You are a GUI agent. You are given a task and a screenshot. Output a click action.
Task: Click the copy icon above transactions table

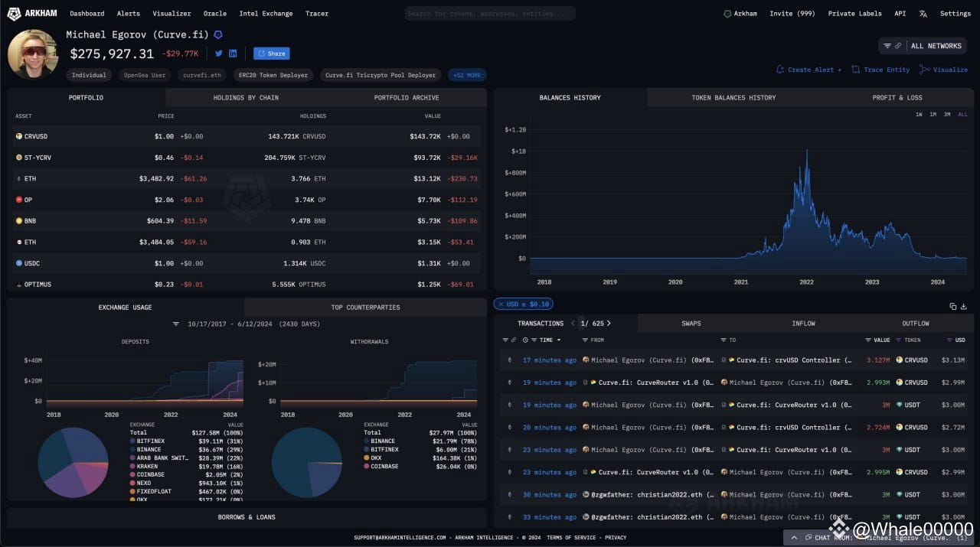click(953, 307)
